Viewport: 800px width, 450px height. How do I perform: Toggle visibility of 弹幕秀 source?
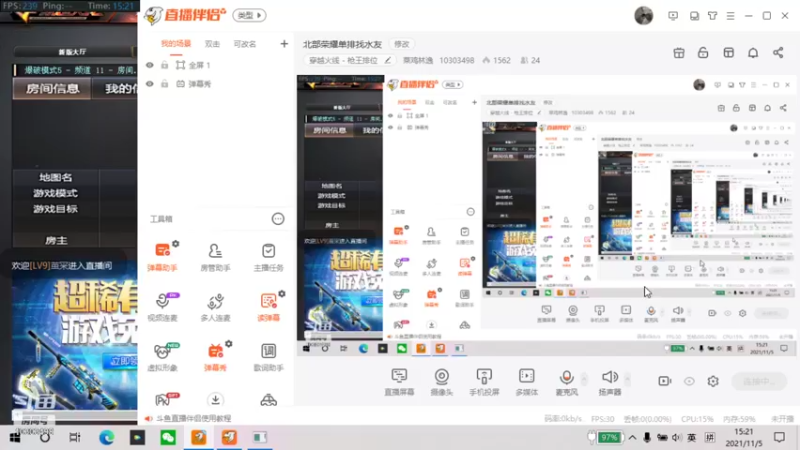click(x=149, y=84)
